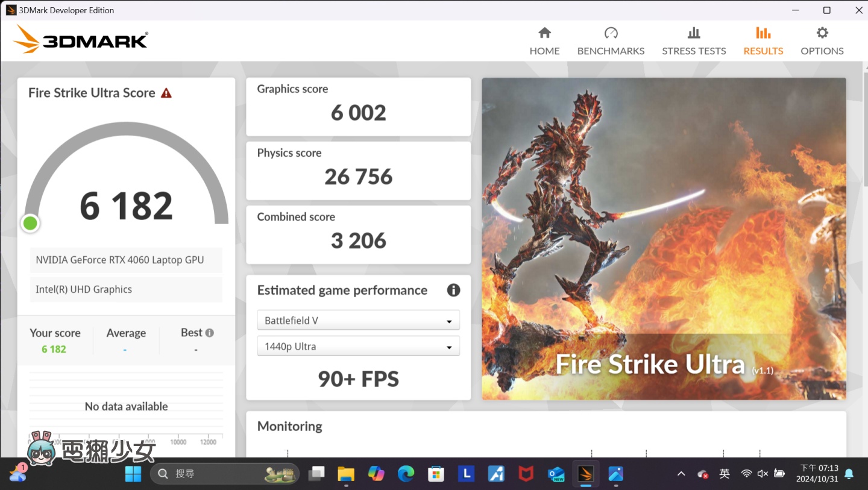
Task: Click the green score indicator dot
Action: click(x=30, y=224)
